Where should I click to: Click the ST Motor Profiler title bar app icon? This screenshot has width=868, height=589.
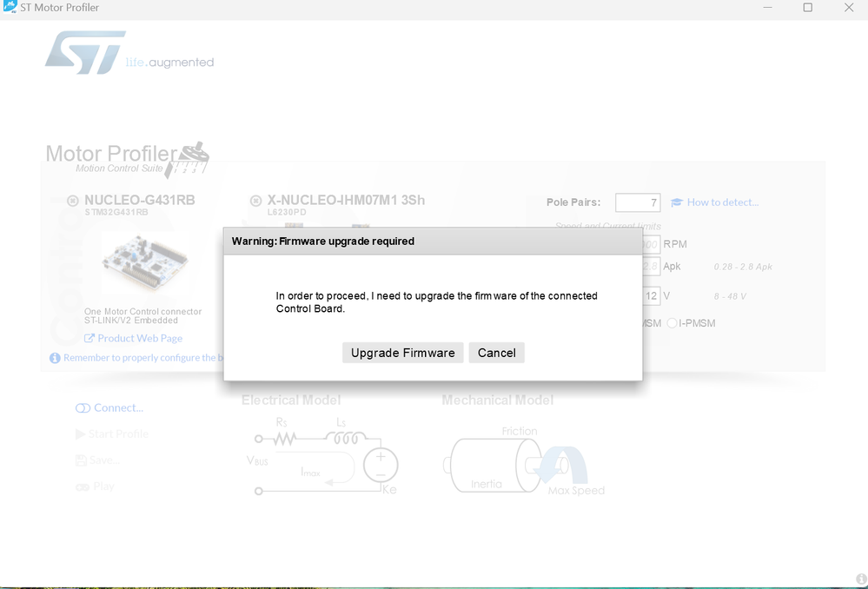[x=10, y=7]
